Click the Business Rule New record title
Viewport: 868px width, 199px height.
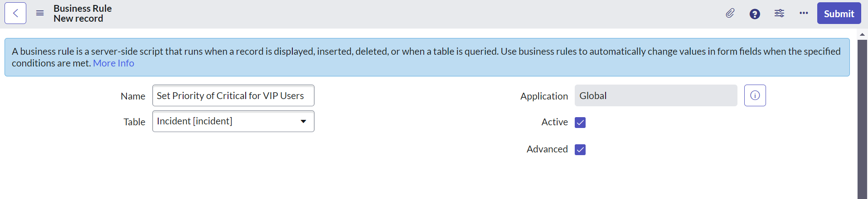pos(82,14)
